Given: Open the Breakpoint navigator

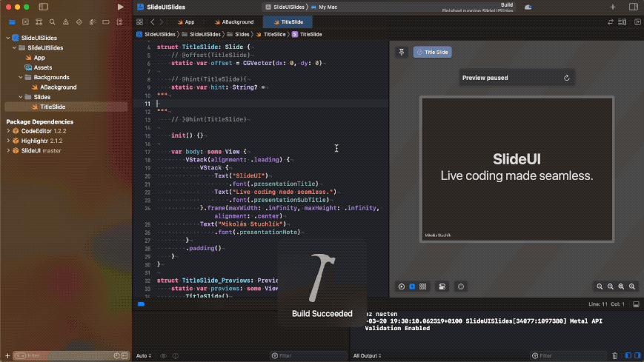Looking at the screenshot, I should [x=106, y=22].
